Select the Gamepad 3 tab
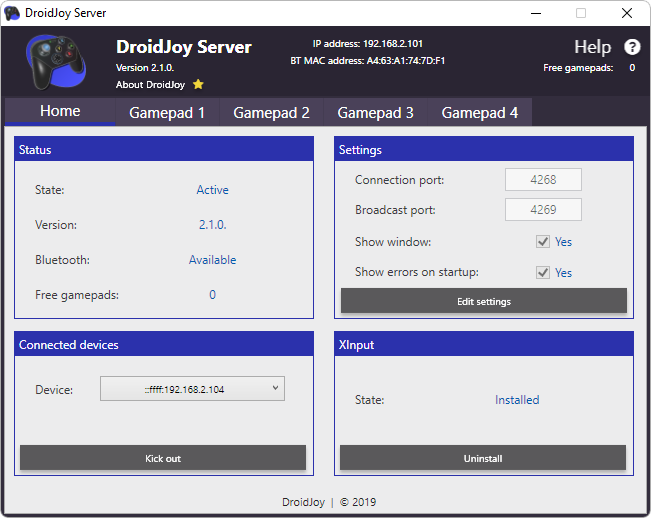651x518 pixels. [375, 112]
